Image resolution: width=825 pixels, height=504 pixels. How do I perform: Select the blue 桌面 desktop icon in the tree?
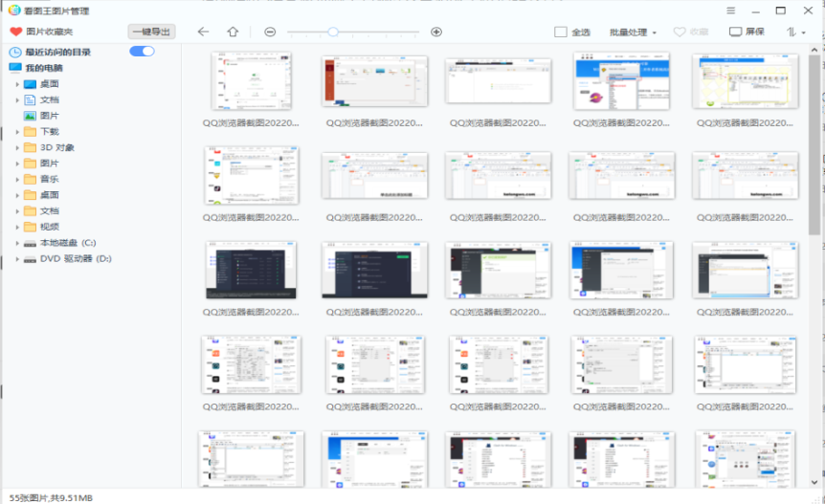pyautogui.click(x=30, y=84)
